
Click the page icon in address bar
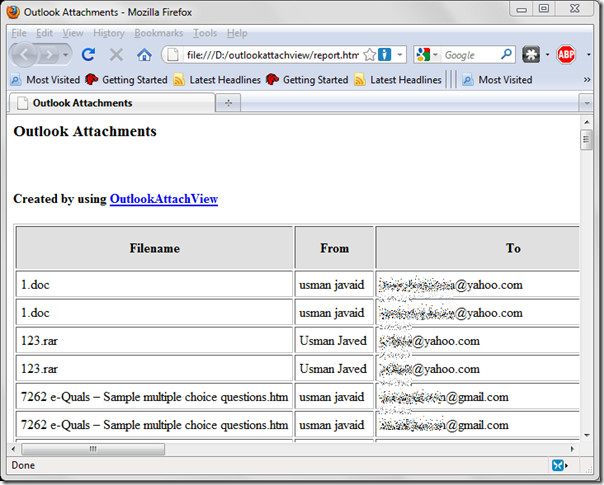173,55
